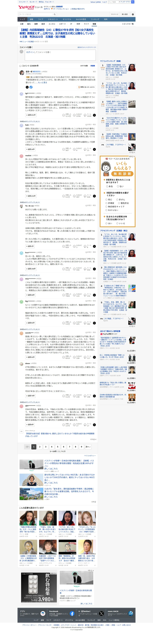Click the なるほど icon on lgl******** comment
153x644 pixels.
pyautogui.click(x=74, y=115)
